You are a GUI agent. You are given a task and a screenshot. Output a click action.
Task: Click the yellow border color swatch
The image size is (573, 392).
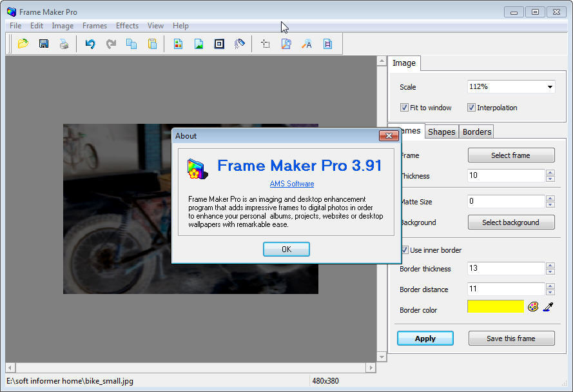pos(495,306)
